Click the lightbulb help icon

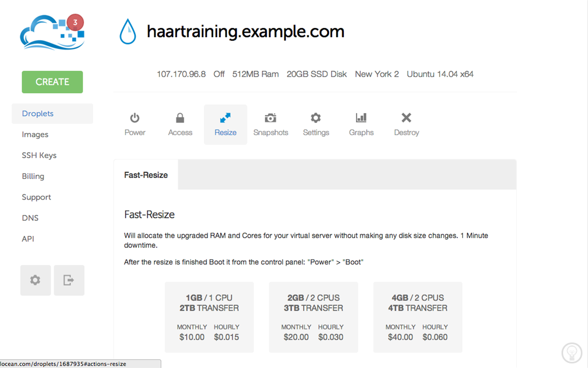[572, 352]
